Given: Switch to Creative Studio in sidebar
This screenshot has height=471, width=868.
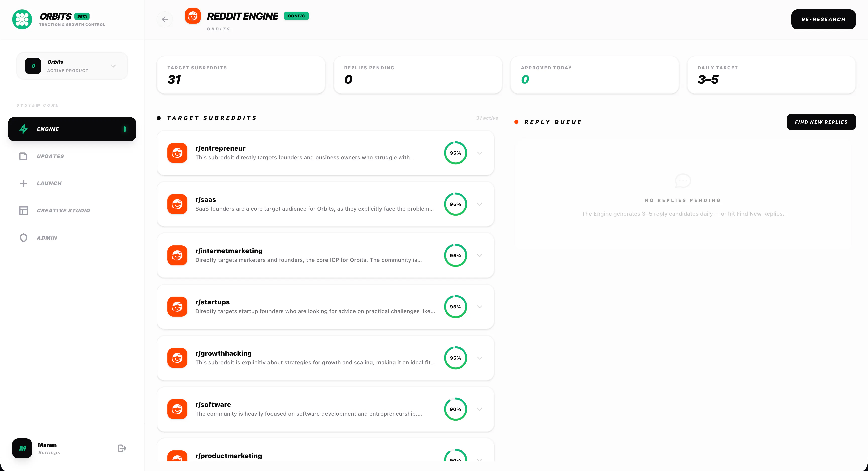Looking at the screenshot, I should (72, 211).
